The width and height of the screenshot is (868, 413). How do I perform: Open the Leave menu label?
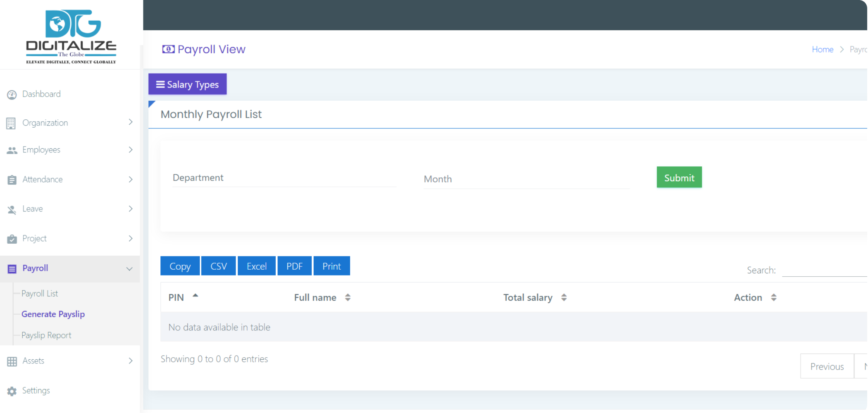(x=33, y=209)
